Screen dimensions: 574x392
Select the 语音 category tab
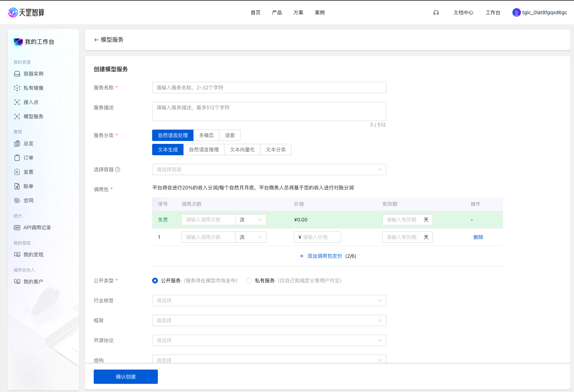point(230,135)
